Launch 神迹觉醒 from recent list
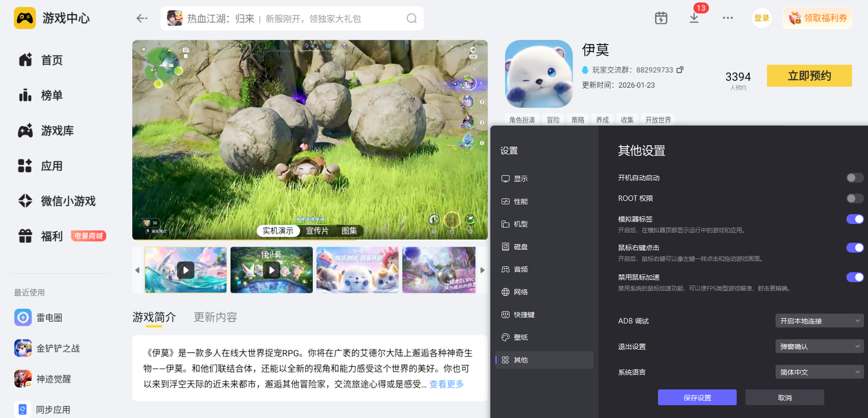Image resolution: width=868 pixels, height=418 pixels. click(43, 379)
